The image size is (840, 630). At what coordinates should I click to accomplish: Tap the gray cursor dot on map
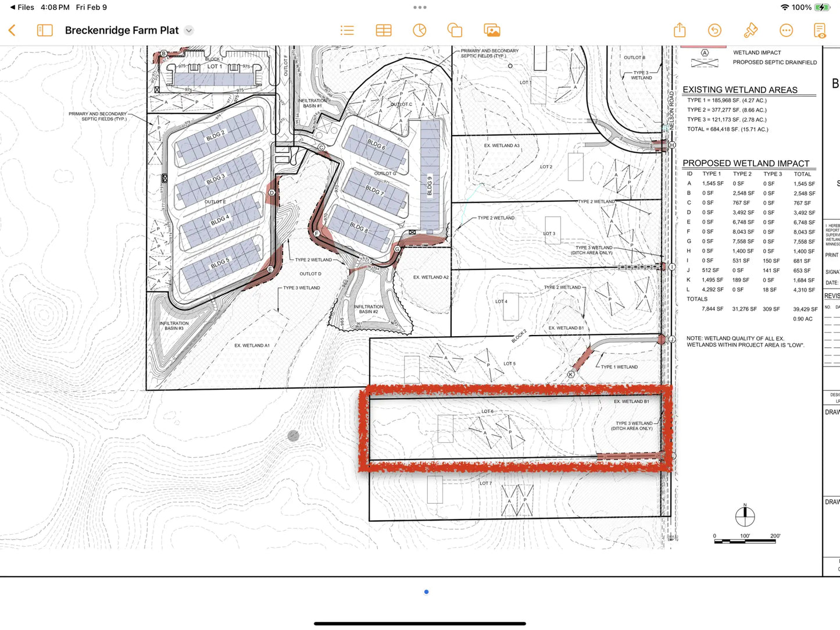tap(294, 435)
